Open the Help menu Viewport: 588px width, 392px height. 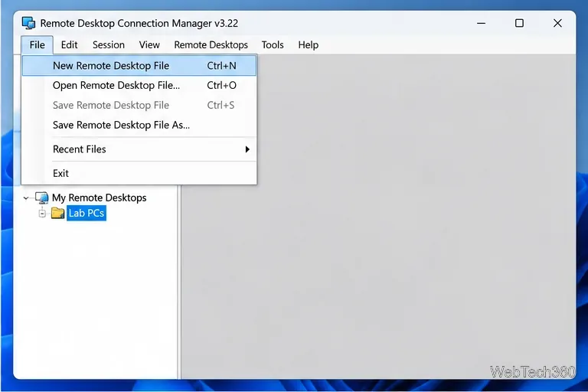[309, 45]
